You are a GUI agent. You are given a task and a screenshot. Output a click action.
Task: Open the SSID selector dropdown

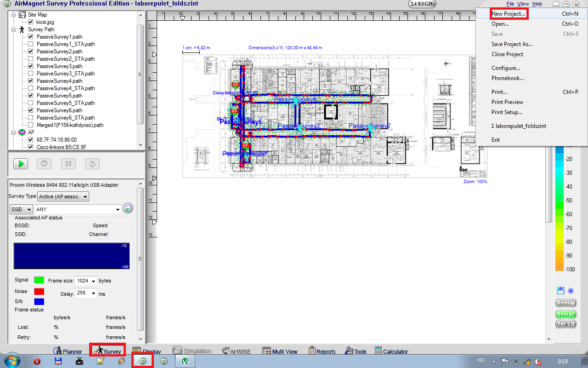pyautogui.click(x=21, y=209)
